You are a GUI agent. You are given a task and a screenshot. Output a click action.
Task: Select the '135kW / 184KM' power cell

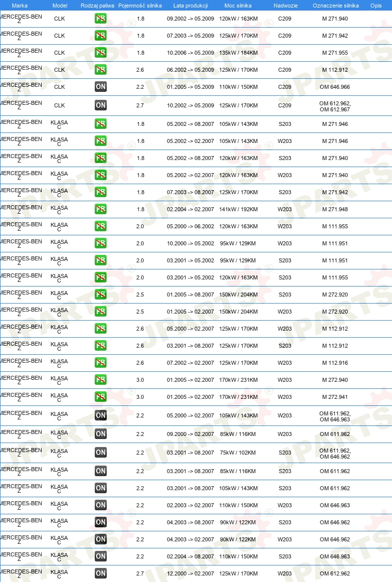click(x=238, y=53)
